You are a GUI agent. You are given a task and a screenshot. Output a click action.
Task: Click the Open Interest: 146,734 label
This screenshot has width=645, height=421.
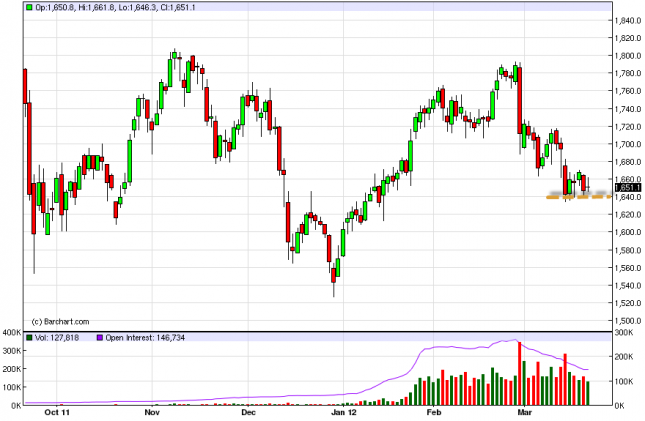point(145,337)
